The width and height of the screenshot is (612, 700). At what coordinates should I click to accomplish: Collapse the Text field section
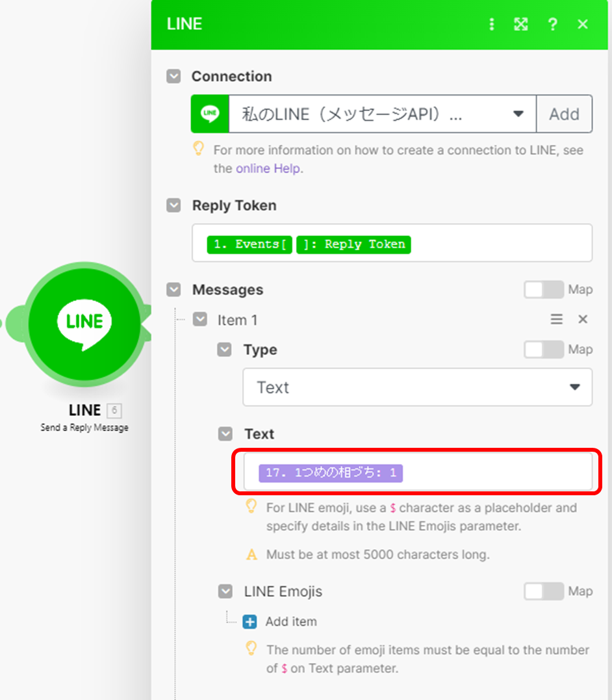225,434
